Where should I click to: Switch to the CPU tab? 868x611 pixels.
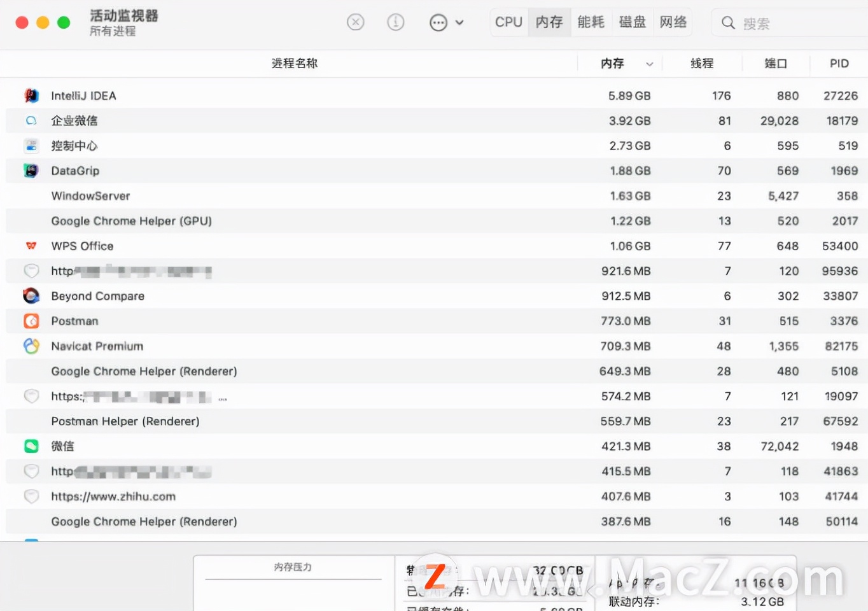coord(508,21)
